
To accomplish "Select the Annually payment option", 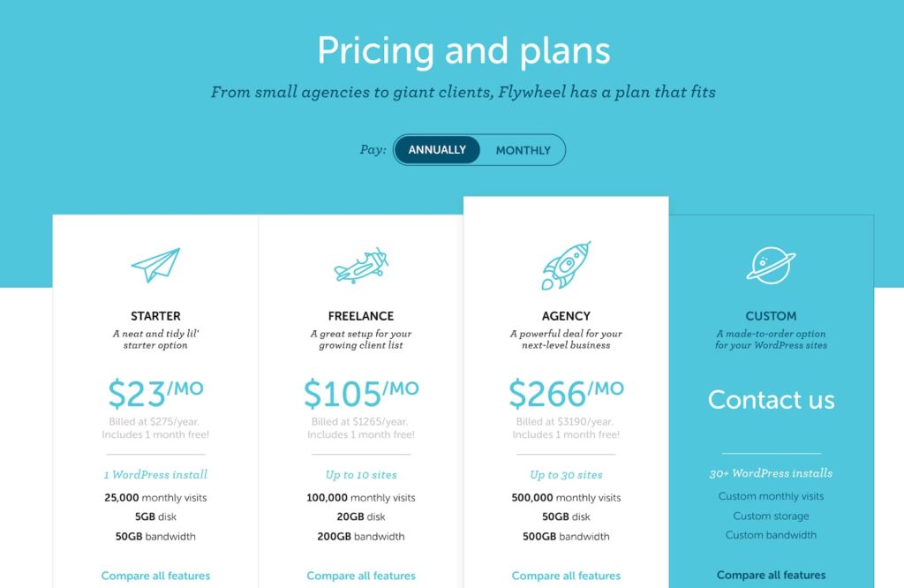I will [437, 150].
